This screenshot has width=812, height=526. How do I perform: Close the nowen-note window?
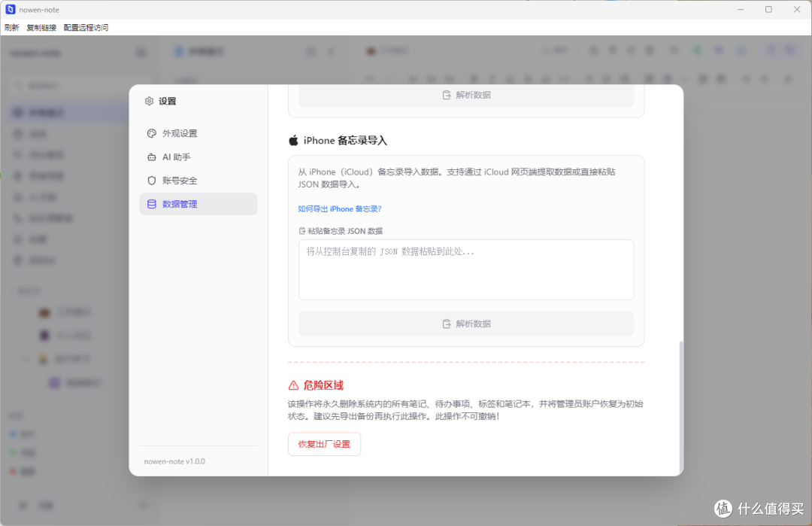tap(797, 9)
